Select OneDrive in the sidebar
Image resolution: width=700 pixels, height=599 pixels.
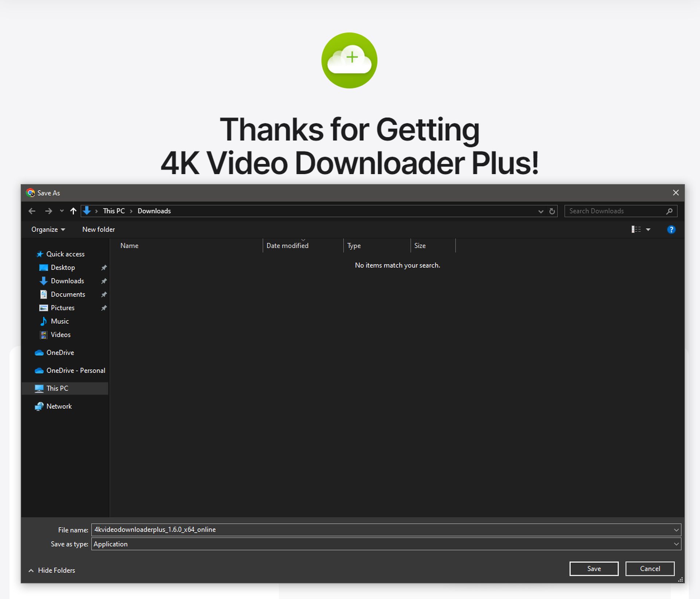60,353
